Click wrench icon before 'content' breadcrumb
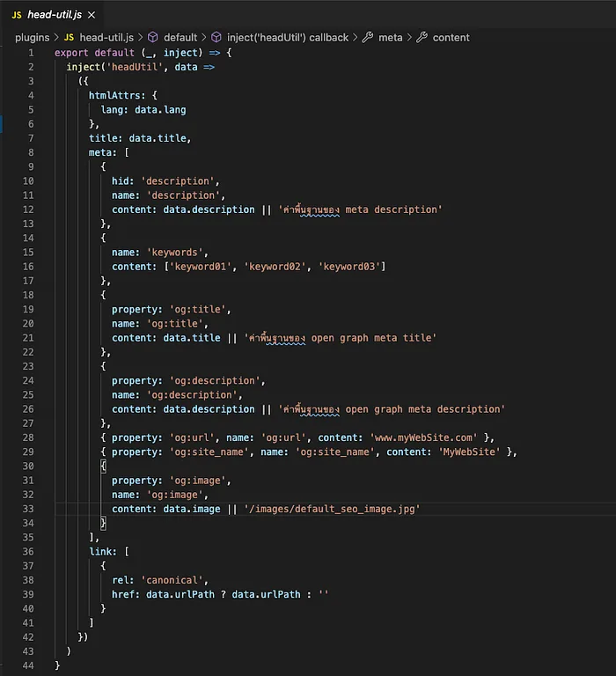616x676 pixels. point(422,38)
